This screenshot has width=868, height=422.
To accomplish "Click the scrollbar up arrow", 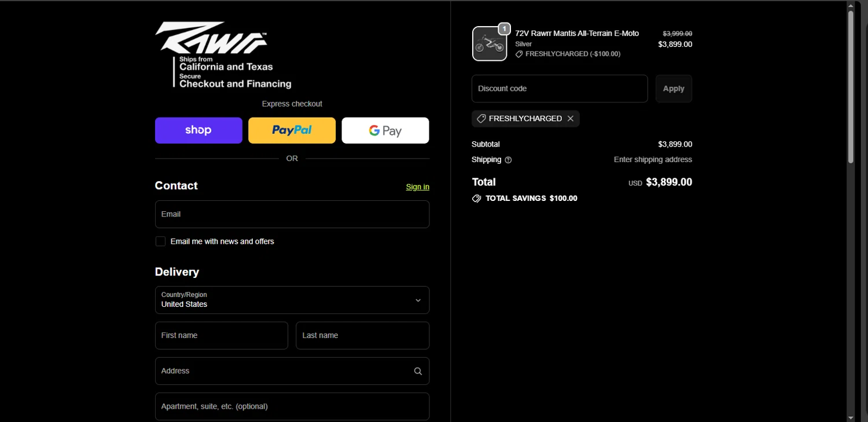I will pos(851,5).
